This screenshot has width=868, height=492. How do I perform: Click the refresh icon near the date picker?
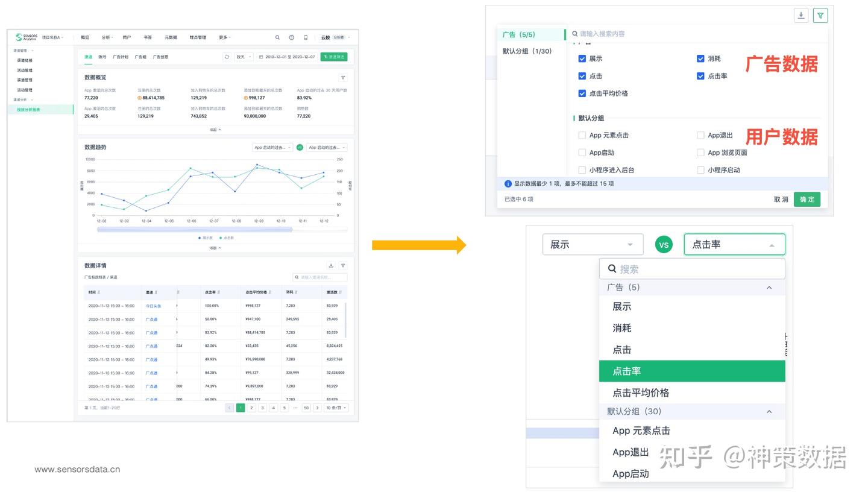[x=227, y=56]
